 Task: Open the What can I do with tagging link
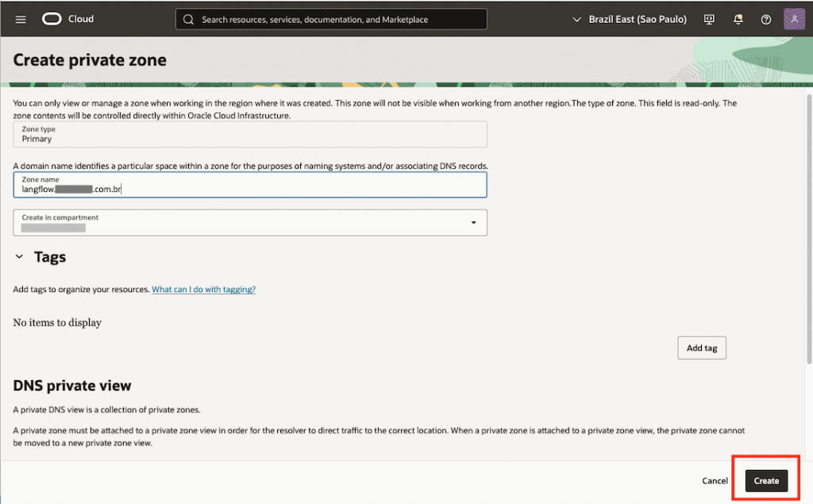click(x=204, y=290)
